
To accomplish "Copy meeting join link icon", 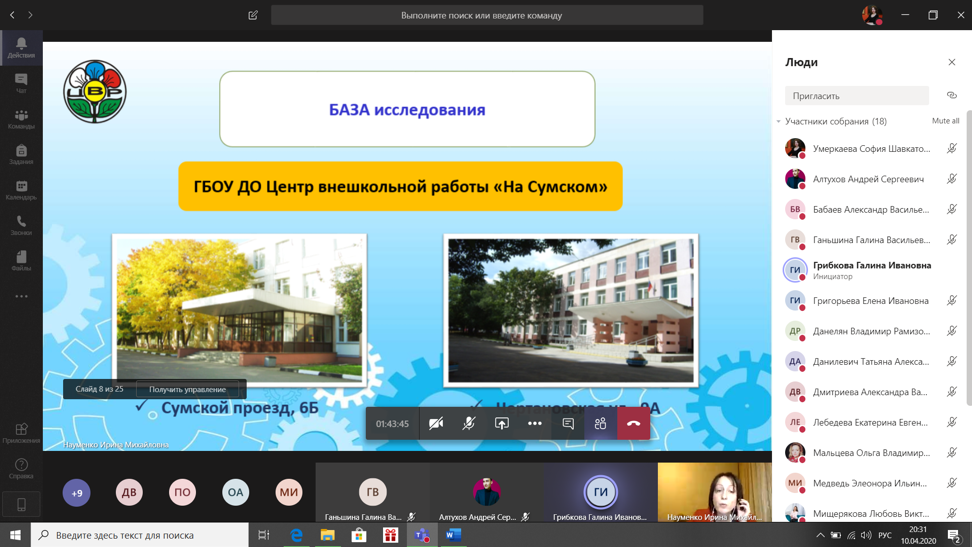I will (952, 96).
